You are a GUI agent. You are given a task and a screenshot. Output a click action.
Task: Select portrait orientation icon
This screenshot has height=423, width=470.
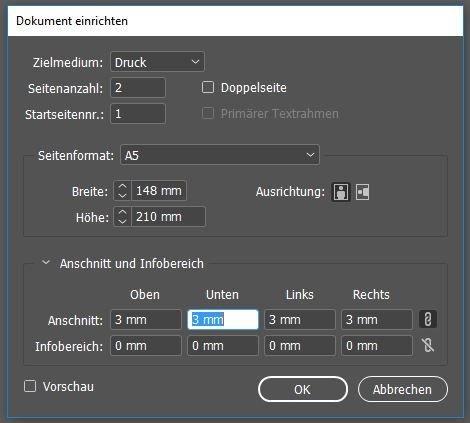click(x=341, y=192)
